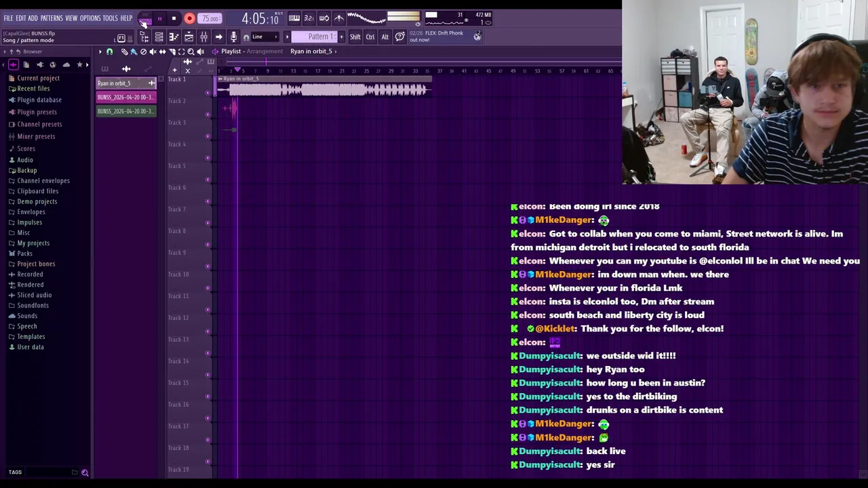Click the right-arrow toolbar icon beside the Mixer
This screenshot has height=488, width=868.
click(x=218, y=37)
